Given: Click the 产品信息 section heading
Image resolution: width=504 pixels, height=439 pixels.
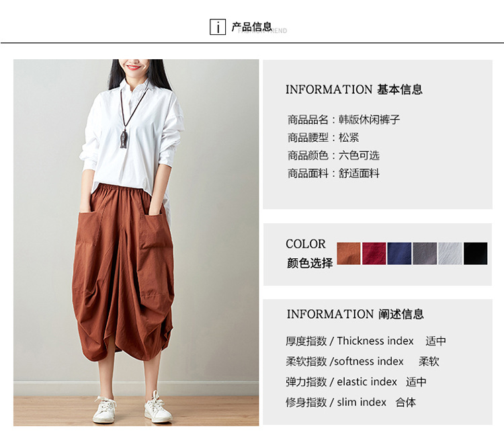Looking at the screenshot, I should [x=252, y=27].
